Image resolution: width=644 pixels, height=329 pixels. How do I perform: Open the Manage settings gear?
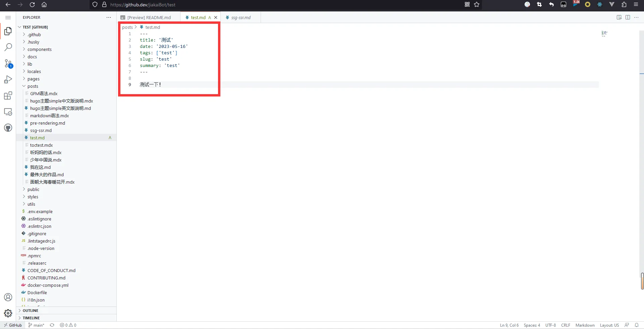[8, 313]
